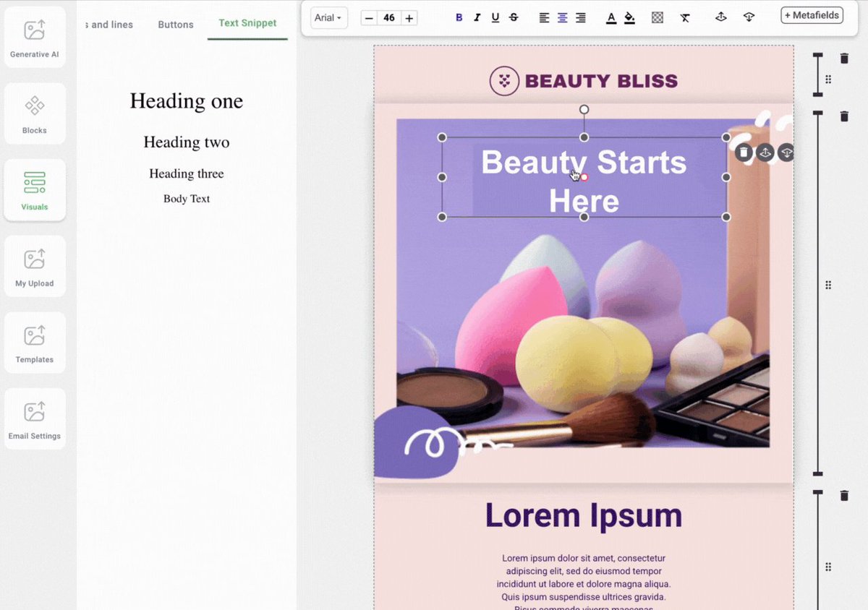Click top-left resize handle of text box

[x=442, y=137]
